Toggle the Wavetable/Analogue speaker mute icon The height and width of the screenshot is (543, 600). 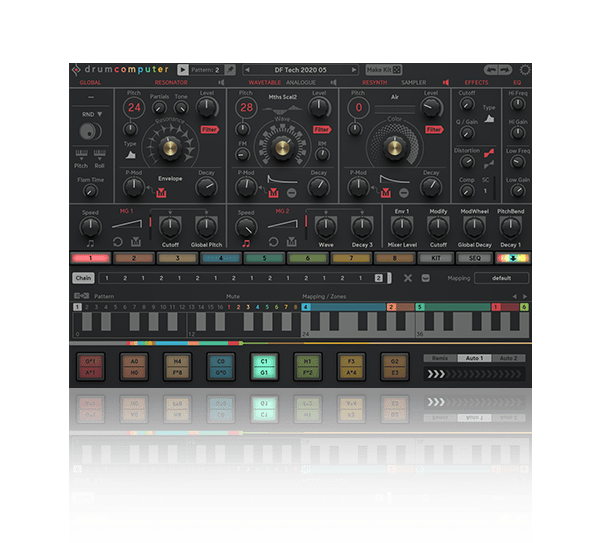pos(334,82)
